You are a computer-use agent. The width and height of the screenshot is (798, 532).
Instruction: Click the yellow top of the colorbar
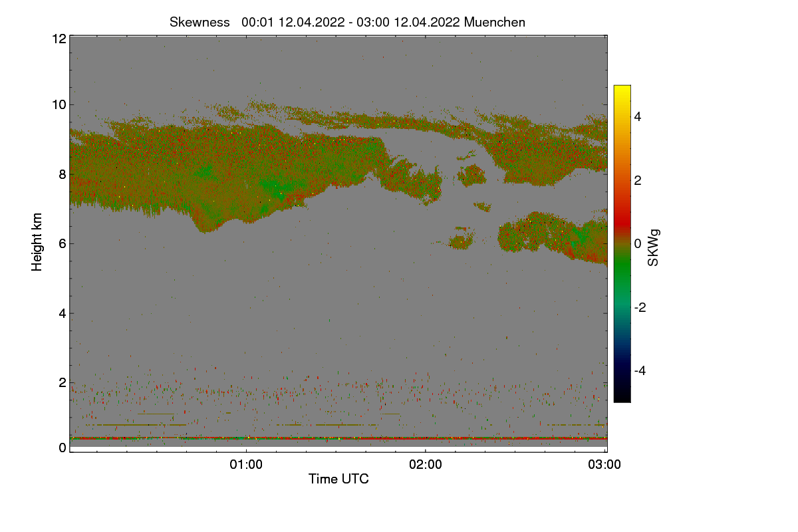pyautogui.click(x=622, y=92)
